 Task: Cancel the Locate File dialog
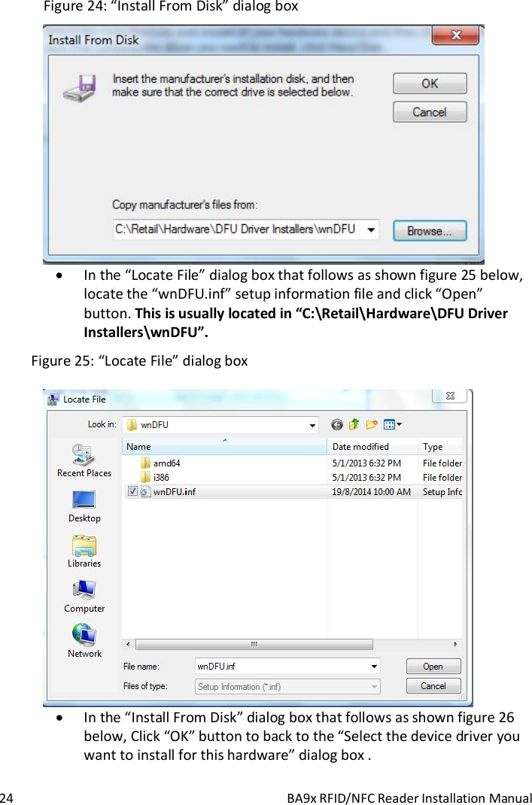pyautogui.click(x=433, y=686)
